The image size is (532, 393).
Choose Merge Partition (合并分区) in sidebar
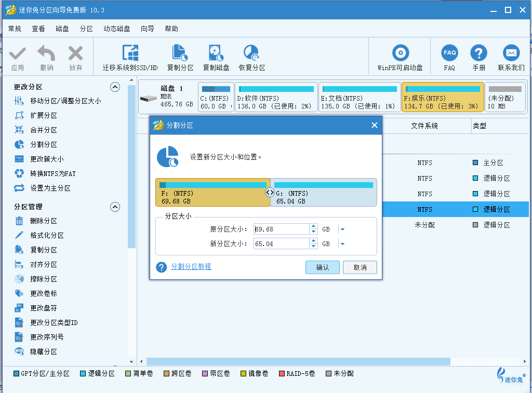click(44, 130)
